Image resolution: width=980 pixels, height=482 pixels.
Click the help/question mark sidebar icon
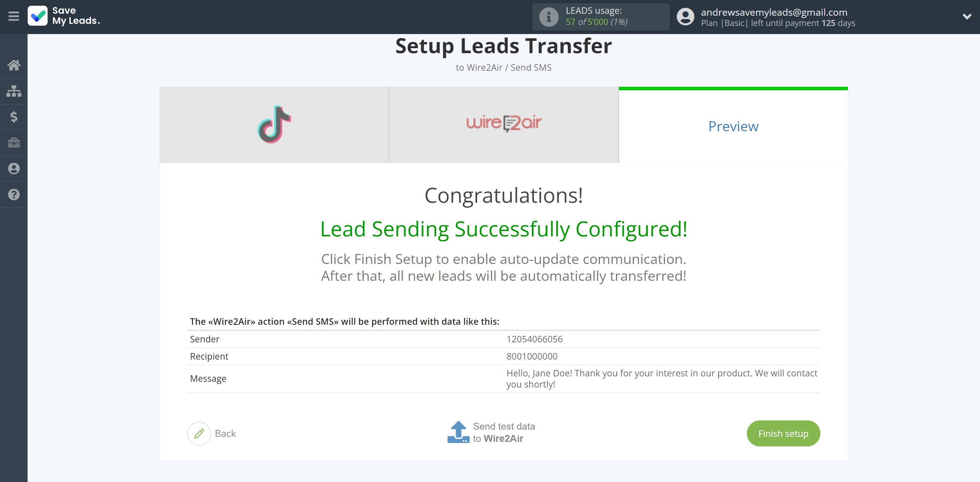[14, 194]
